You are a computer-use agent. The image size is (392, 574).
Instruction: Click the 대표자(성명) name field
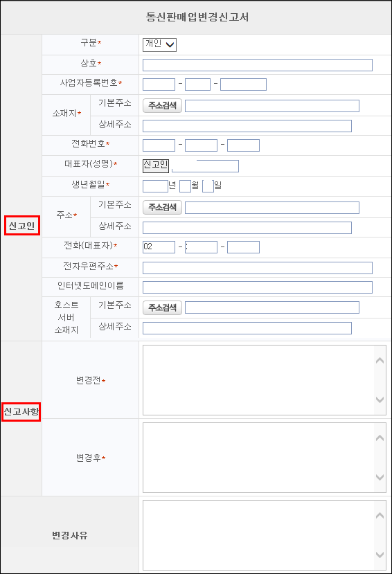point(205,166)
